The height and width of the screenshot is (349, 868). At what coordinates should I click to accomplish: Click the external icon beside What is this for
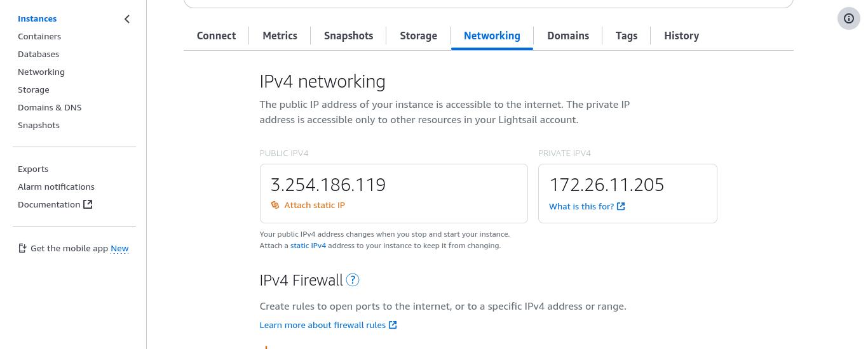click(621, 206)
